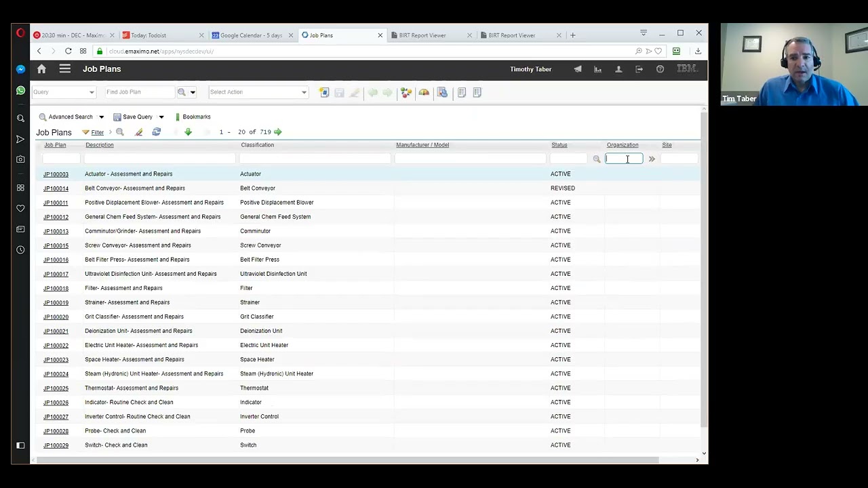Click the clear filter eraser icon

tap(138, 132)
